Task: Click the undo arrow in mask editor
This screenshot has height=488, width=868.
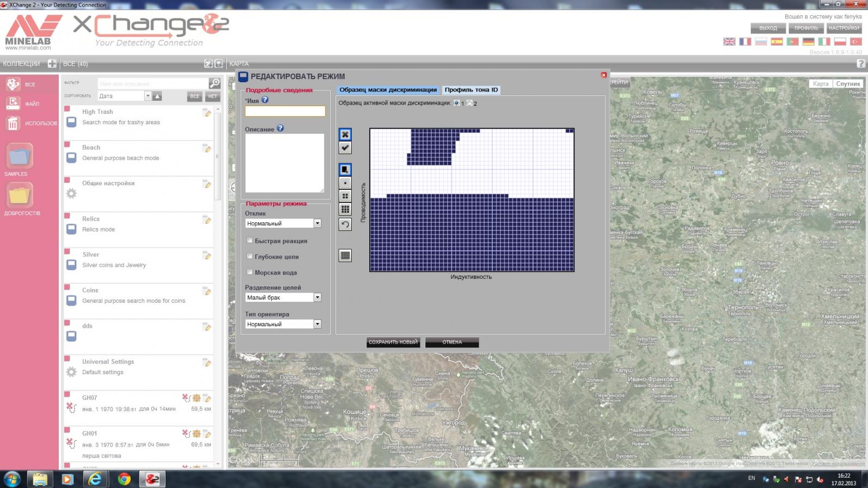Action: 345,224
